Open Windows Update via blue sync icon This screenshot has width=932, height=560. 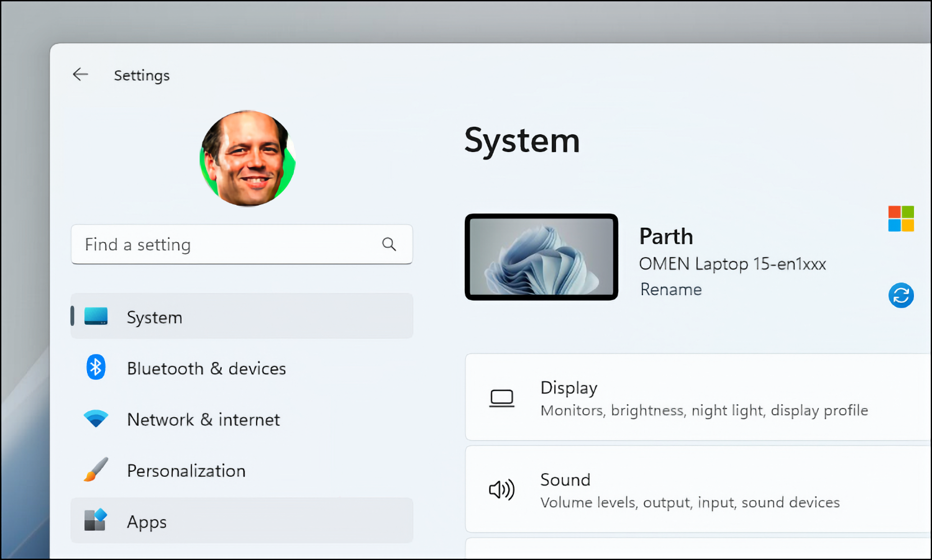900,296
